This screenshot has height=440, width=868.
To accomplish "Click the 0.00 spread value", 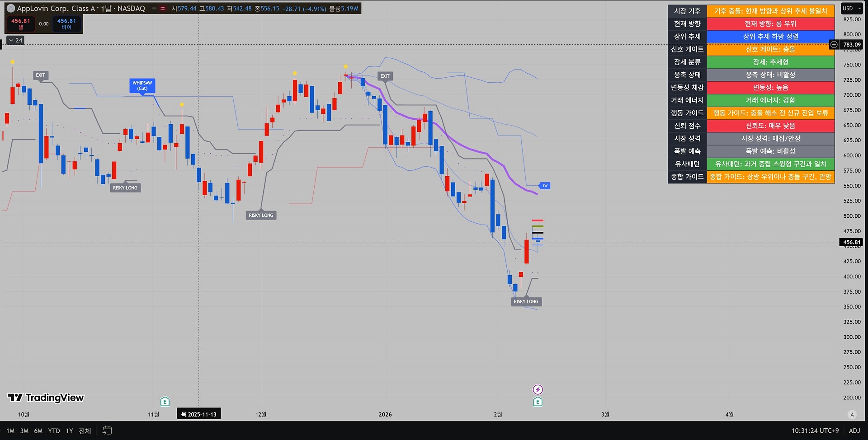I will (44, 24).
